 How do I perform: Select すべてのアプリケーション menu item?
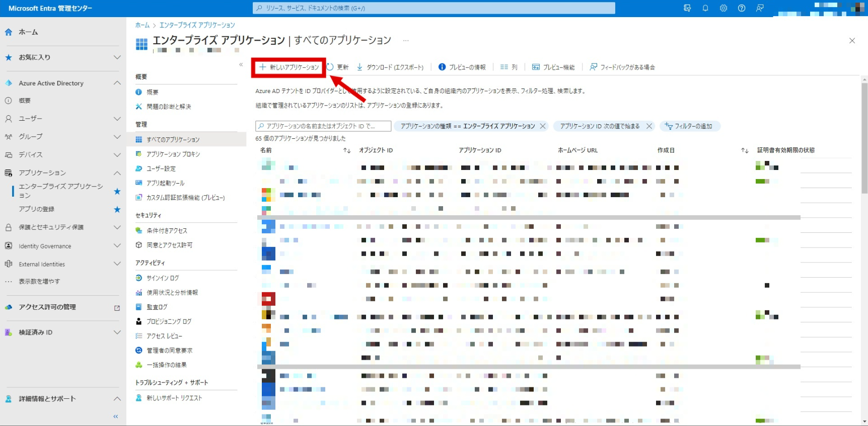coord(173,139)
